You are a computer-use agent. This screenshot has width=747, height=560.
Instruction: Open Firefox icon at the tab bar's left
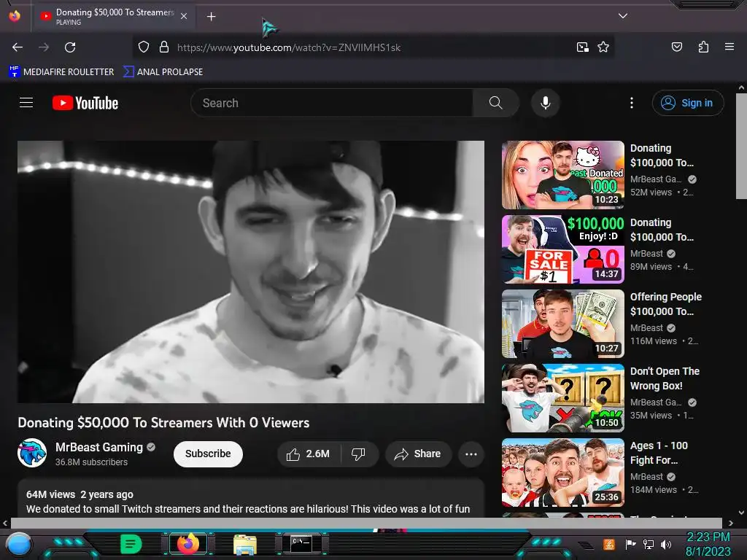tap(15, 16)
